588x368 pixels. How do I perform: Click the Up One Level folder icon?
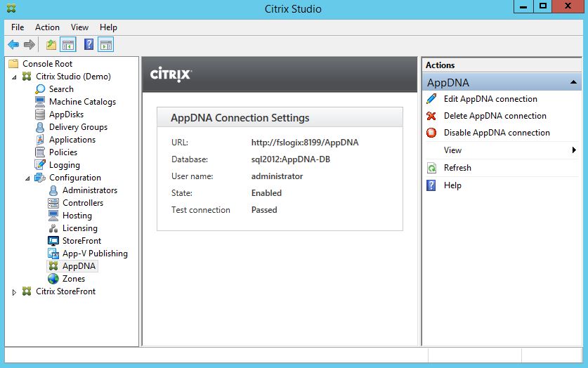[x=51, y=45]
